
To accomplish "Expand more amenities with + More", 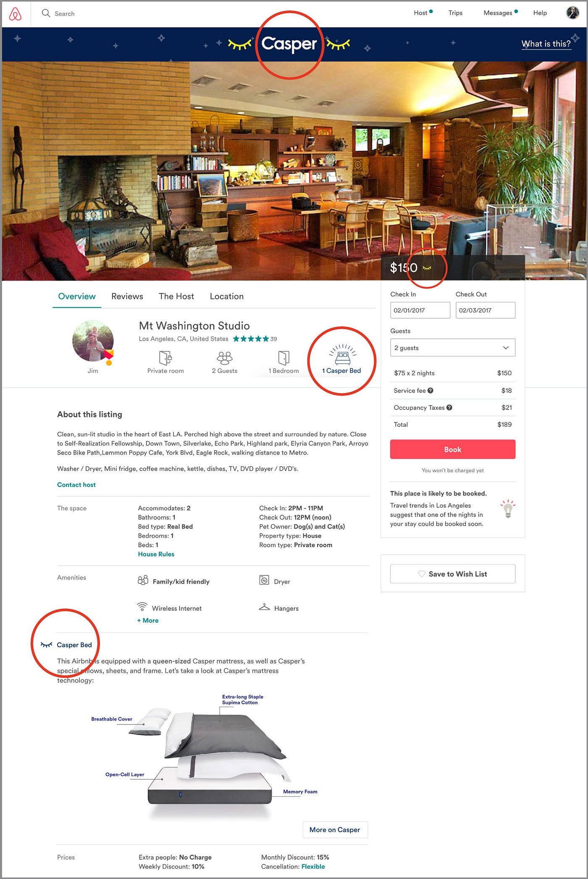I will coord(148,620).
